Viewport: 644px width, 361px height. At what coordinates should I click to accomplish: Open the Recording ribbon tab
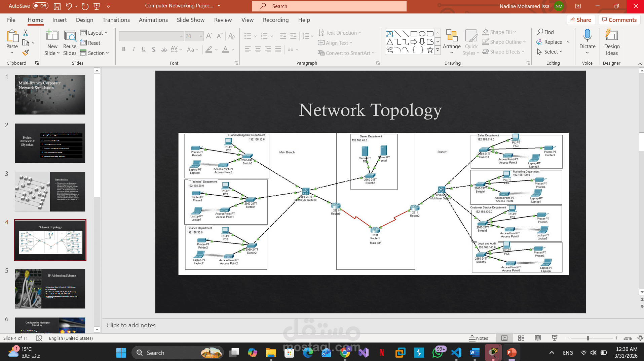275,20
